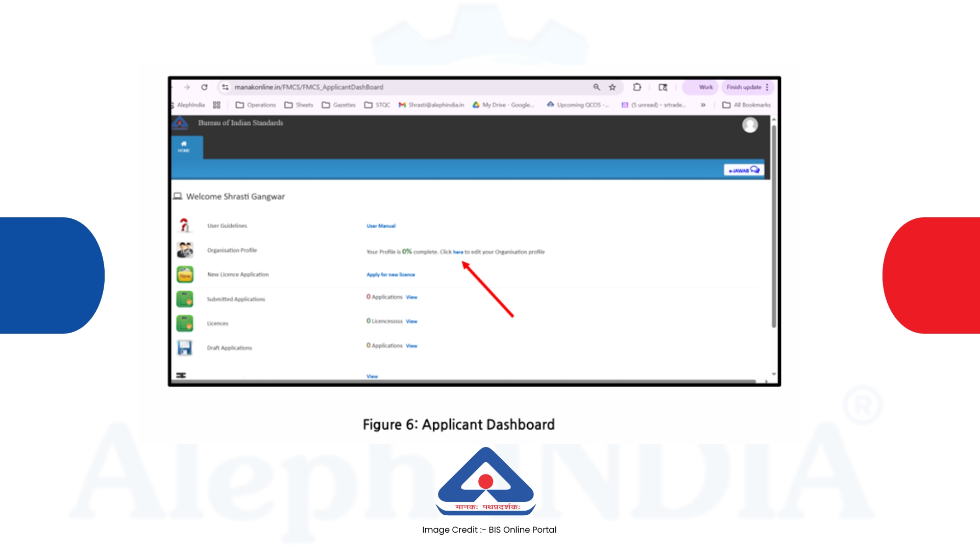Click the manakonline.in address bar URL
The height and width of the screenshot is (551, 980).
click(309, 87)
